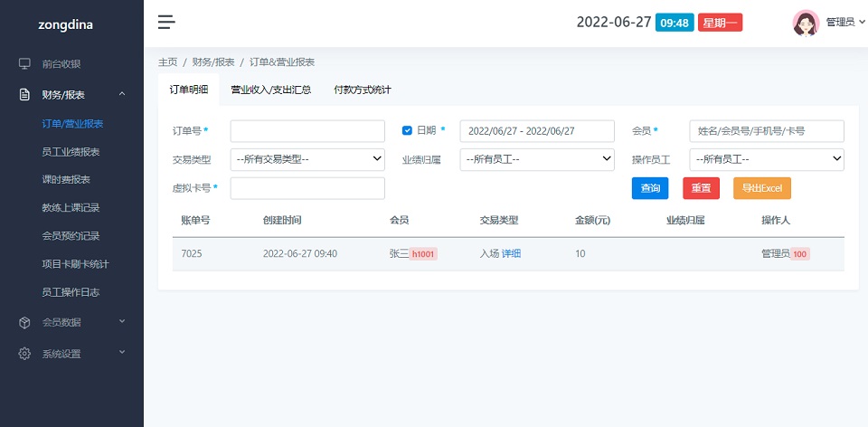Click the red 重置 button
Viewport: 868px width, 427px height.
(x=701, y=188)
